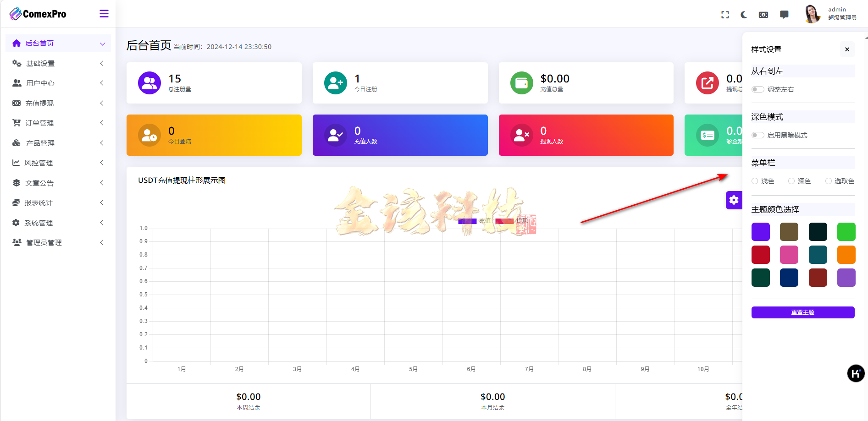This screenshot has height=421, width=868.
Task: Close the 样式设置 settings panel
Action: pos(847,49)
